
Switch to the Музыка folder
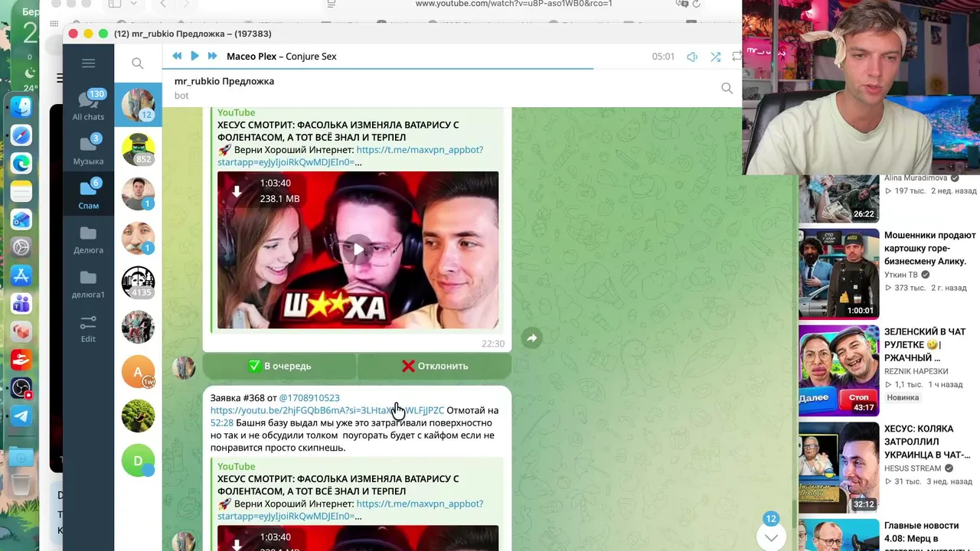coord(88,150)
